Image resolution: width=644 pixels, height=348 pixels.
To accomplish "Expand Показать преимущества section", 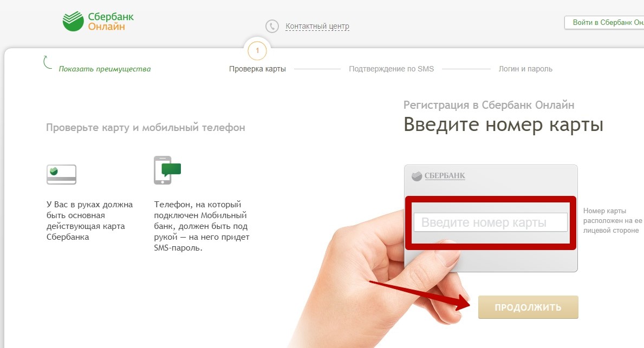I will pos(105,69).
